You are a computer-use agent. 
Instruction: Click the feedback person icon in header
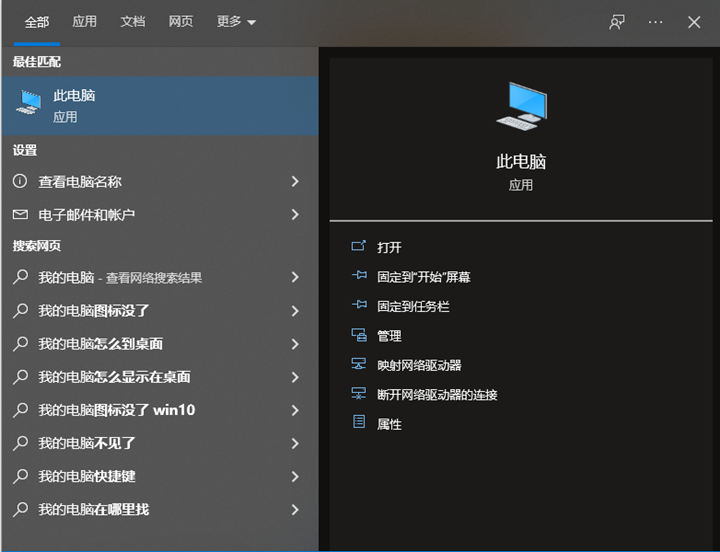617,22
